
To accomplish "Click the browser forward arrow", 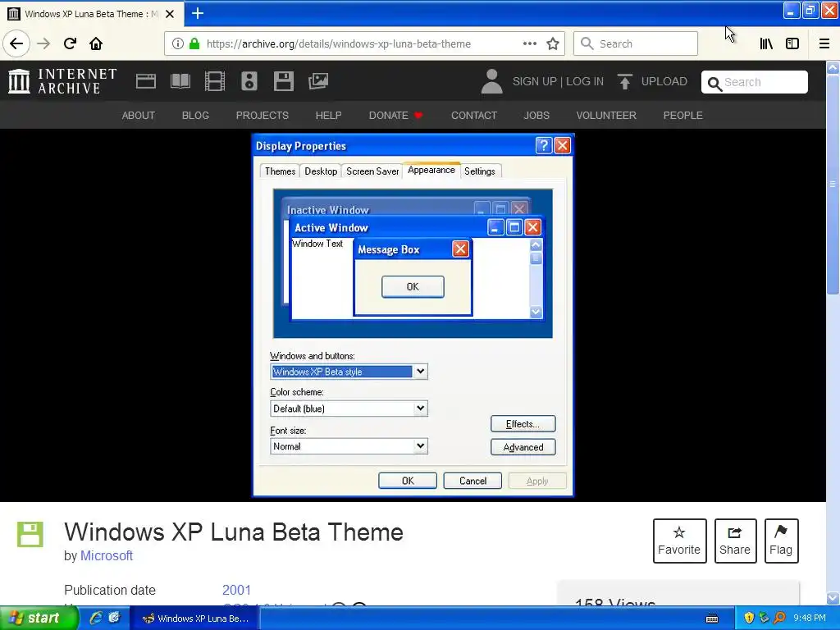I will pos(43,43).
